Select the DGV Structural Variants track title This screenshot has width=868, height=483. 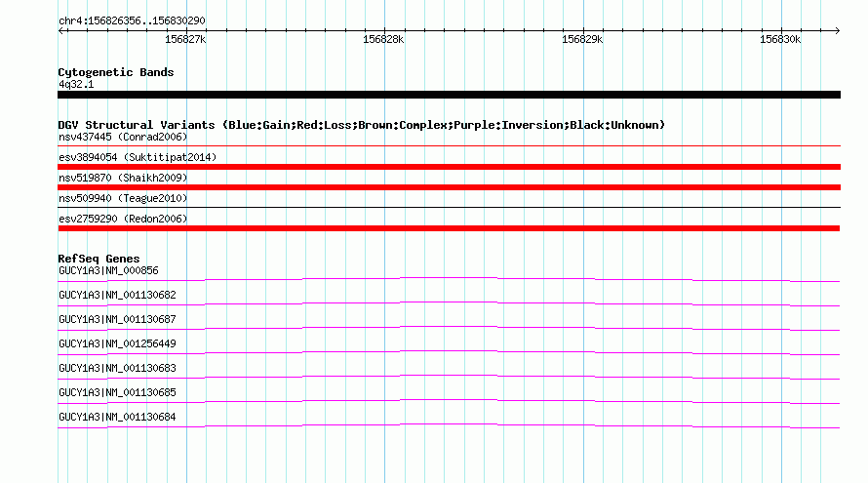pos(362,125)
